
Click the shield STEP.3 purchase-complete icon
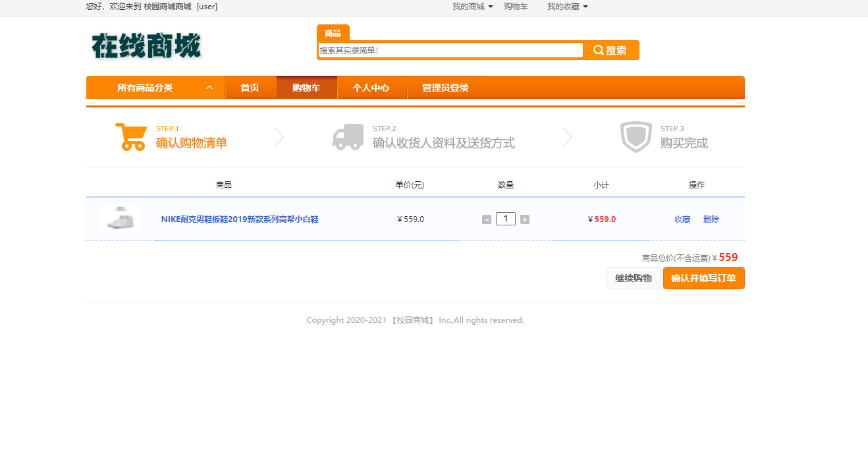636,136
